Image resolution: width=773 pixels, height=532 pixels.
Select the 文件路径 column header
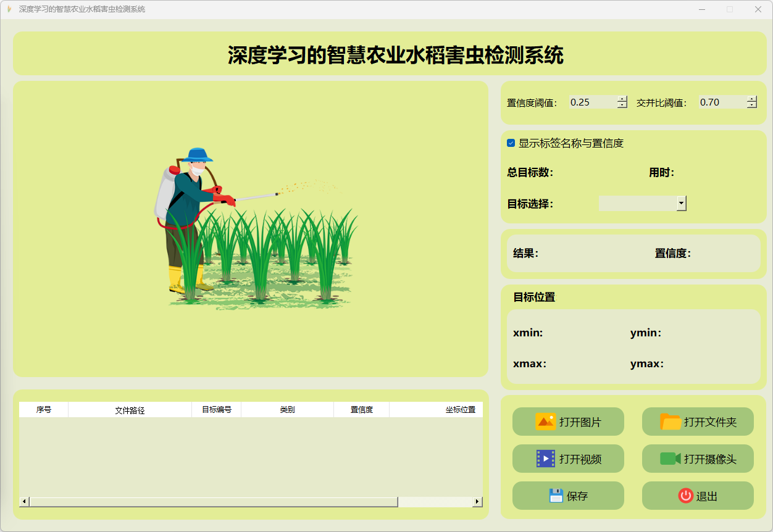coord(130,410)
